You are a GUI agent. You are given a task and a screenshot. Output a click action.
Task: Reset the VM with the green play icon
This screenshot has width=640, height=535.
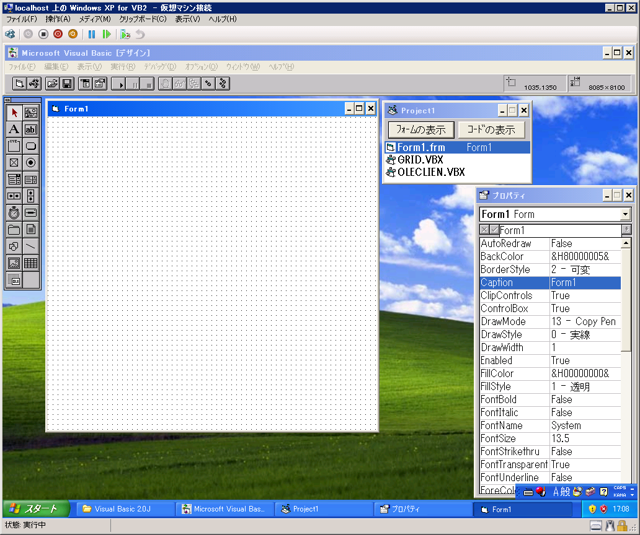point(107,34)
